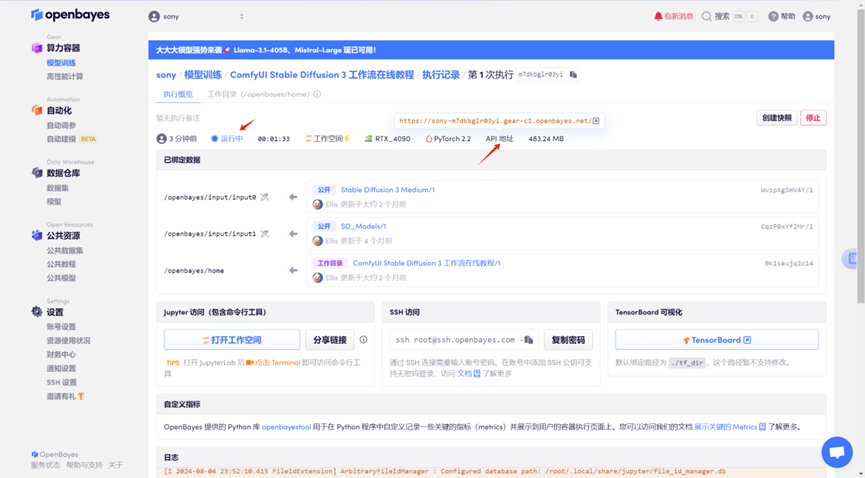Click info icon beside 工作目录 tab
This screenshot has height=478, width=865.
click(x=317, y=94)
